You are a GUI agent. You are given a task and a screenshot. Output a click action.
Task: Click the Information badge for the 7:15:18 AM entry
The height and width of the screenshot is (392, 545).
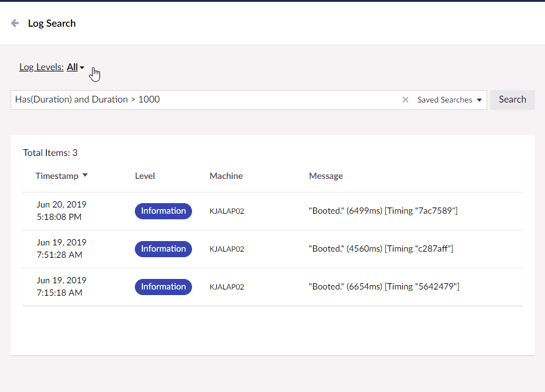[x=163, y=286]
